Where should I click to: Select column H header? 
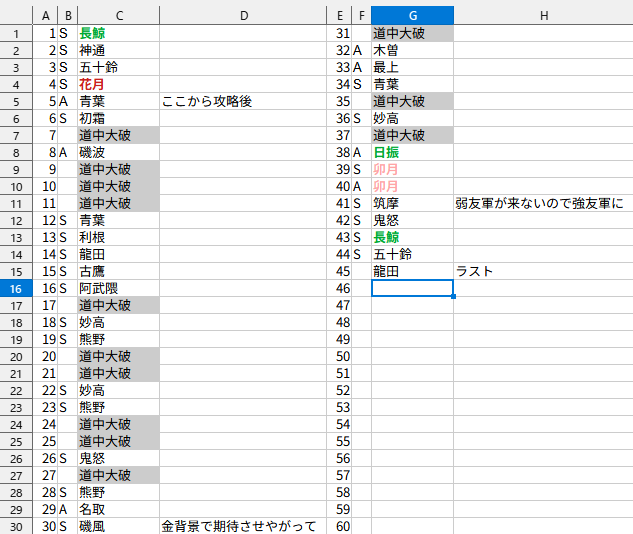tap(543, 15)
